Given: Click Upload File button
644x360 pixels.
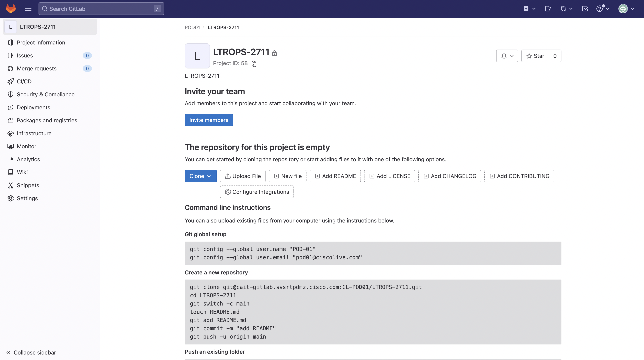Looking at the screenshot, I should click(x=243, y=176).
